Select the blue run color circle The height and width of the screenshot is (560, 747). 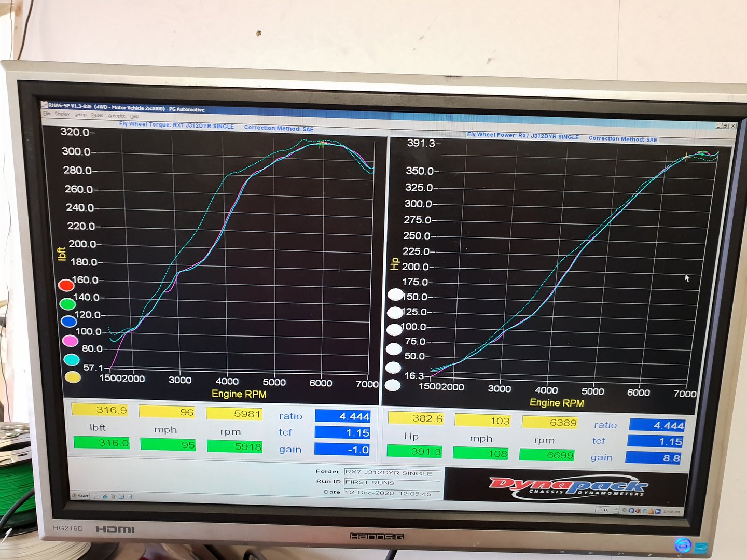[x=69, y=321]
